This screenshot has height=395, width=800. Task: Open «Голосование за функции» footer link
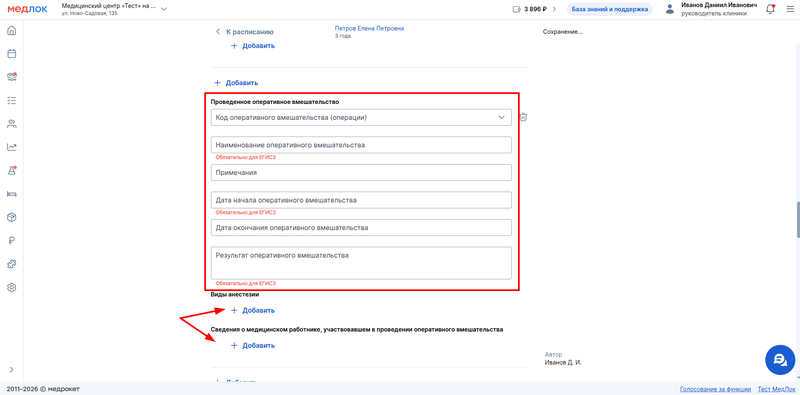point(715,389)
